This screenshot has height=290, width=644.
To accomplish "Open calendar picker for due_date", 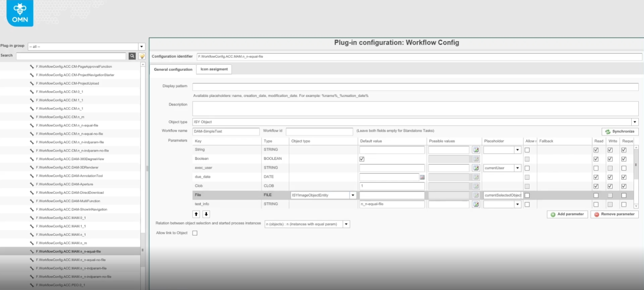I will (422, 177).
